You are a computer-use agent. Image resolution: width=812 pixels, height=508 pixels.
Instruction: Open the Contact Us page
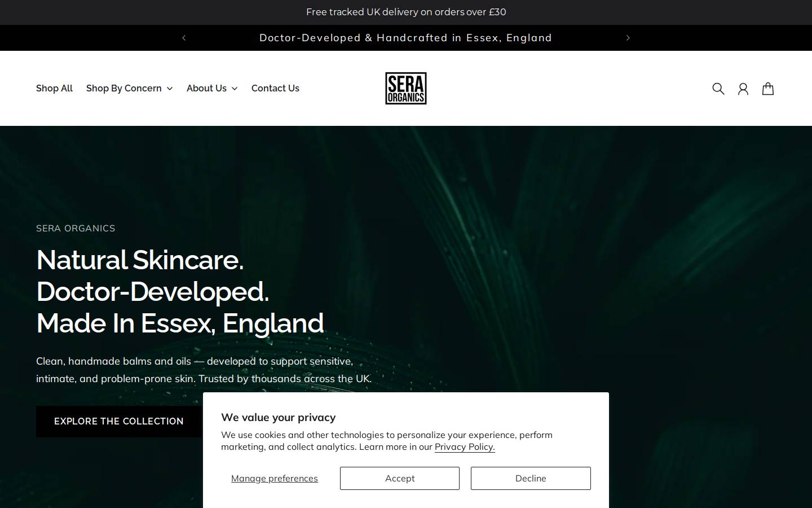(x=275, y=88)
